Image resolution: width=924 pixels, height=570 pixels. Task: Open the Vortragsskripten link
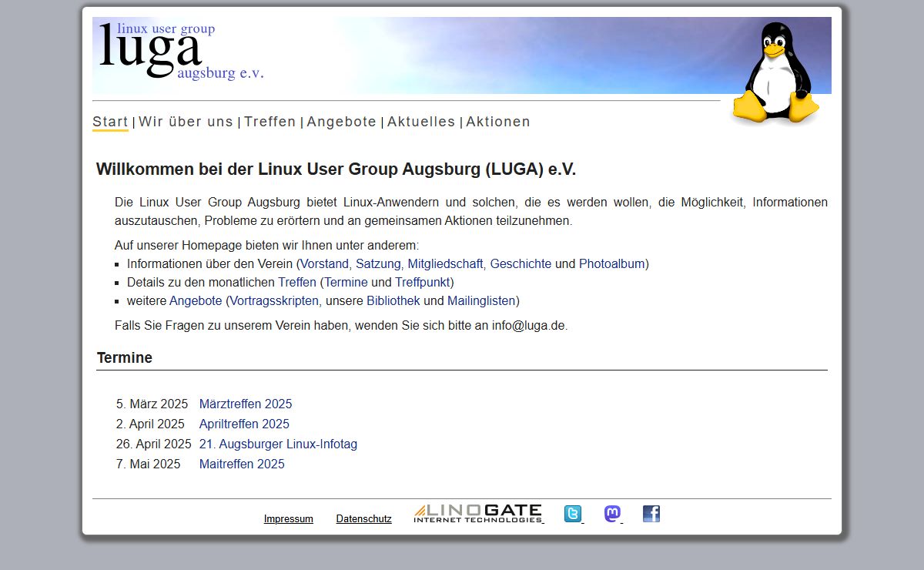point(274,300)
